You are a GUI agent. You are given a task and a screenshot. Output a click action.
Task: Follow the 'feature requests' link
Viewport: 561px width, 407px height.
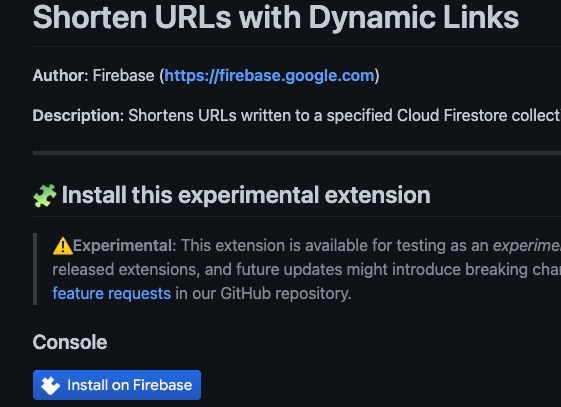[112, 294]
